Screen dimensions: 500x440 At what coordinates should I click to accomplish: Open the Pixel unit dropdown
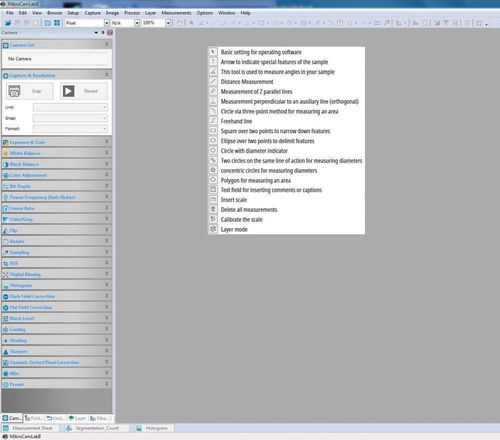pos(107,23)
